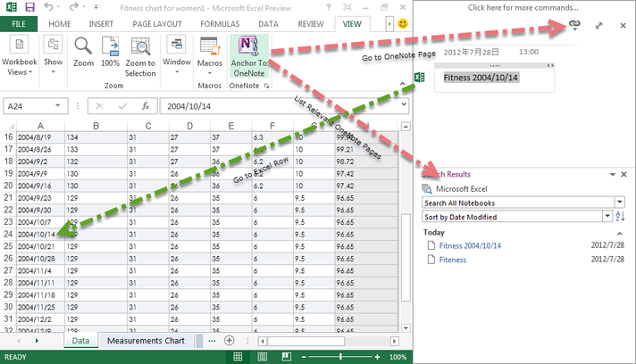The height and width of the screenshot is (364, 636).
Task: Open the Measurements Chart sheet tab
Action: tap(146, 341)
